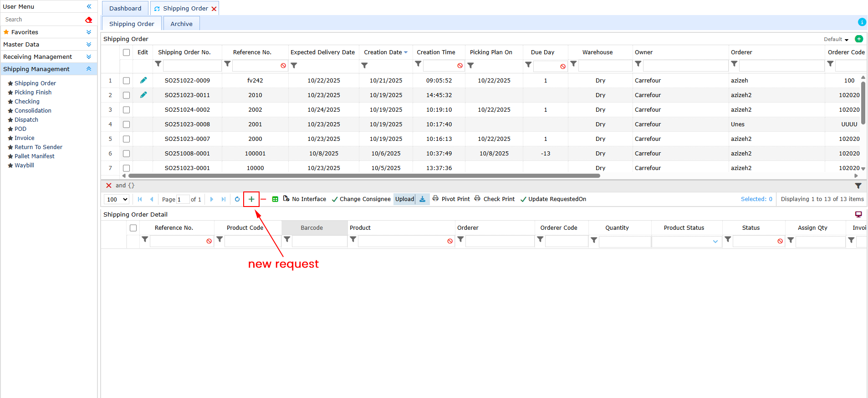Open the Default layout dropdown
The height and width of the screenshot is (398, 868).
click(x=836, y=39)
